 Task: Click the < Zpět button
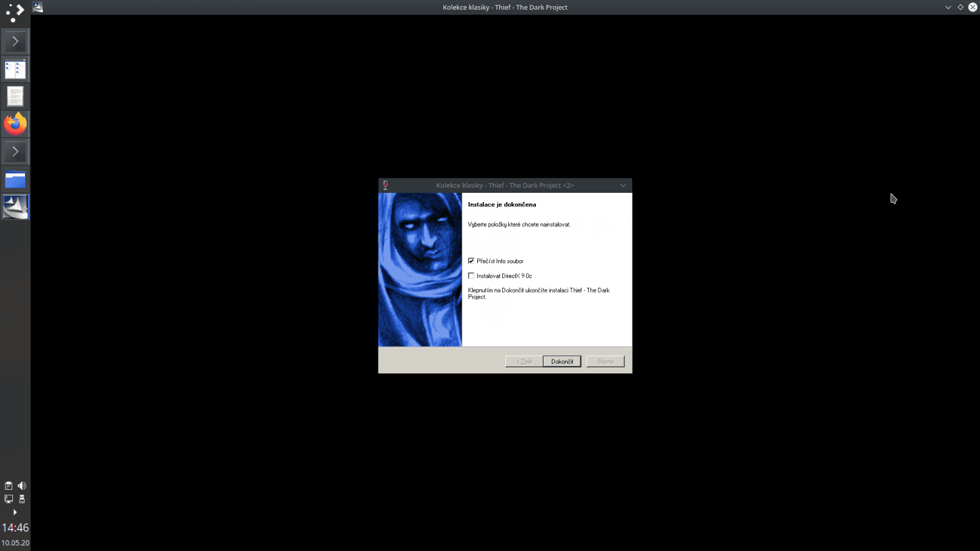tap(524, 361)
